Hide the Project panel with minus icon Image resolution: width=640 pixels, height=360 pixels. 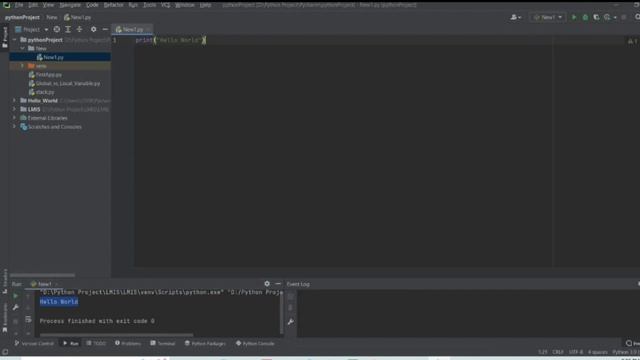pyautogui.click(x=105, y=29)
